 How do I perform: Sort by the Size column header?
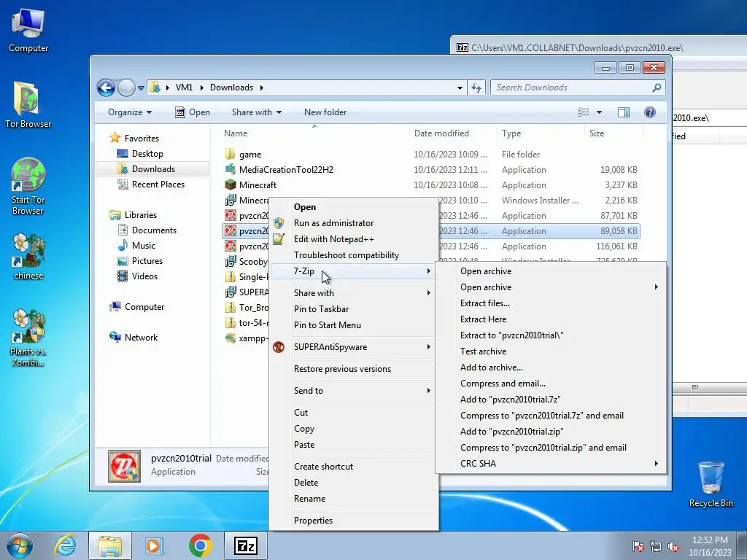point(613,133)
